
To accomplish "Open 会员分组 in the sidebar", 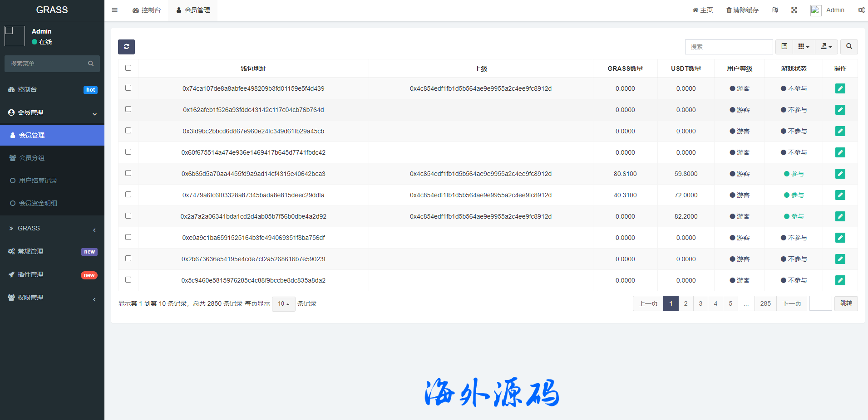I will 32,158.
